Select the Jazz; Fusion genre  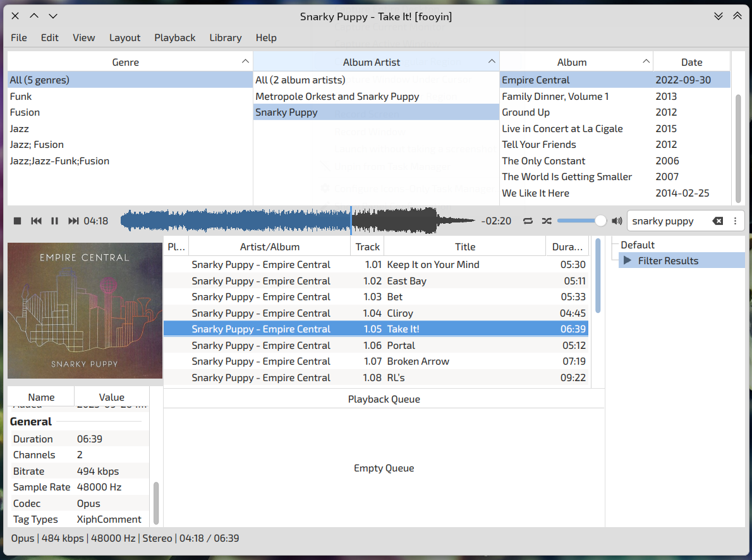[x=130, y=145]
